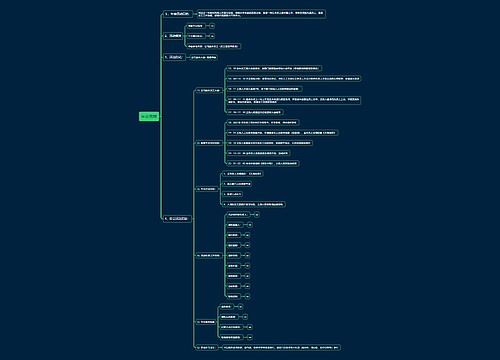Select last sub-branch at bottom of topic 4
Image resolution: width=500 pixels, height=360 pixels.
pos(207,347)
